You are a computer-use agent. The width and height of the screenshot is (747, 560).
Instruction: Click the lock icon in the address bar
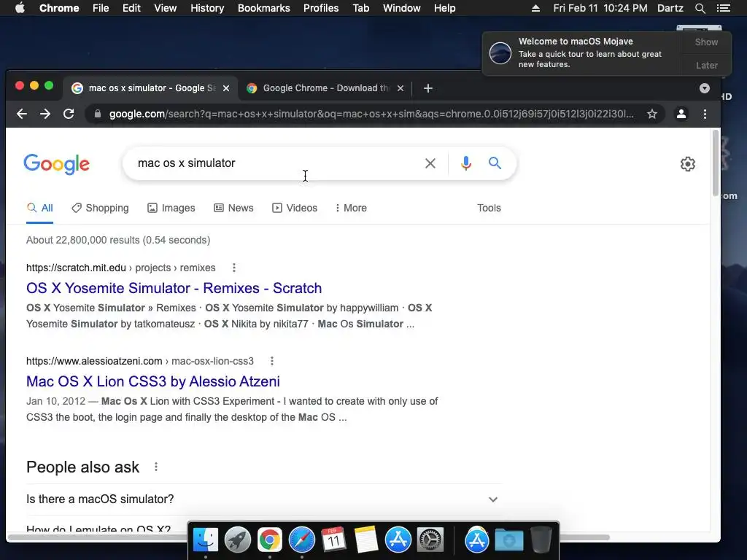pyautogui.click(x=98, y=114)
